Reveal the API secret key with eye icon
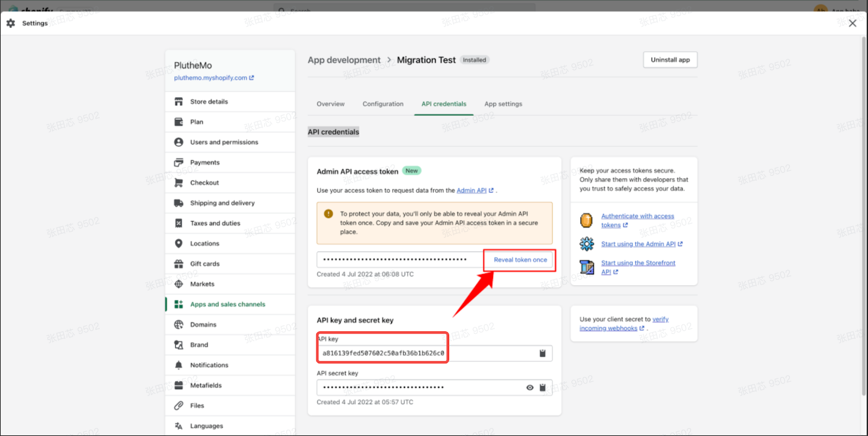Screen dimensions: 868x436 click(530, 388)
